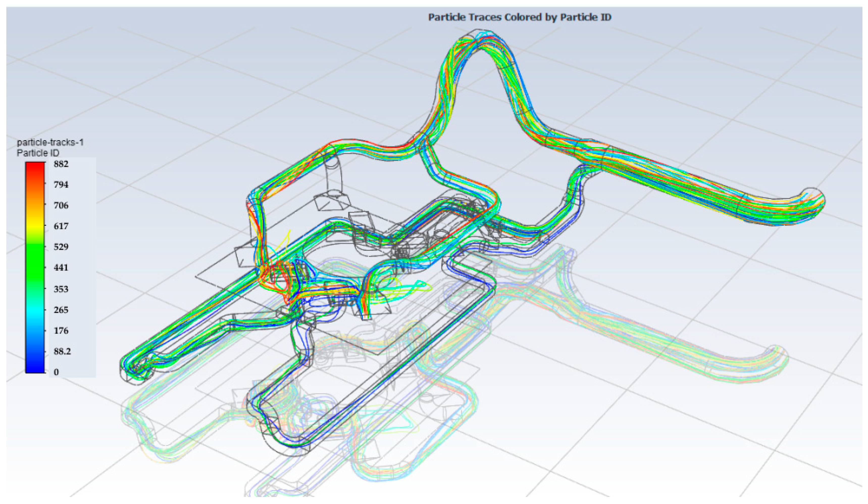868x504 pixels.
Task: Select the 'particle-tracks-1' legend label
Action: click(x=50, y=142)
